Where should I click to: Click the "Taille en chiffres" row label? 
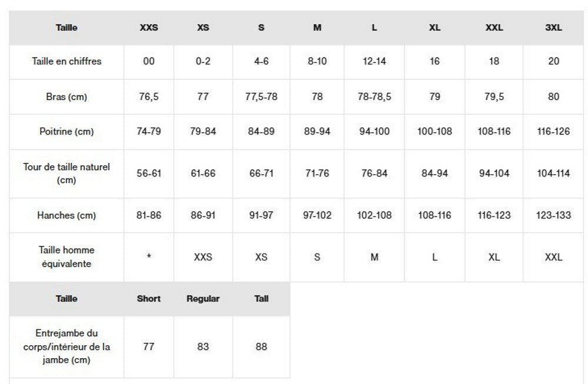66,61
